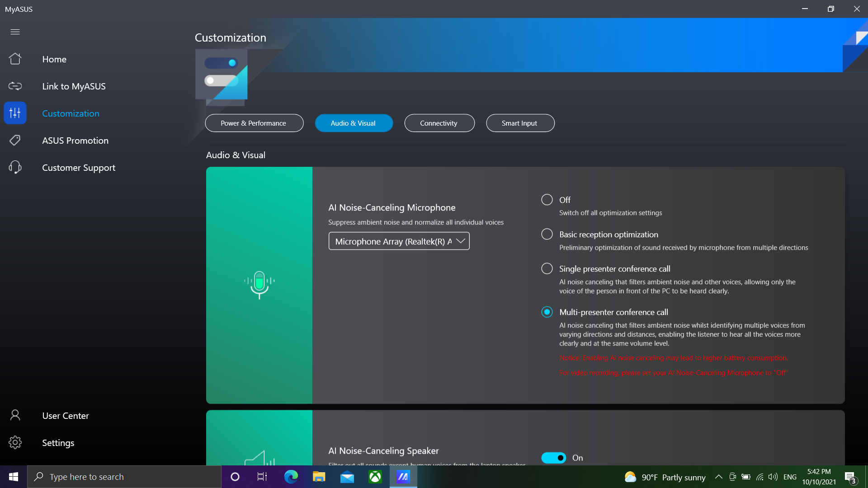The height and width of the screenshot is (488, 868).
Task: Click the red battery consumption notice
Action: [x=673, y=358]
